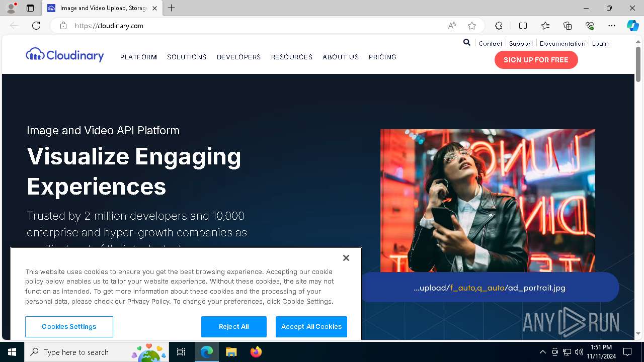Screen dimensions: 644x362
Task: Open the network status tray icon
Action: 567,352
